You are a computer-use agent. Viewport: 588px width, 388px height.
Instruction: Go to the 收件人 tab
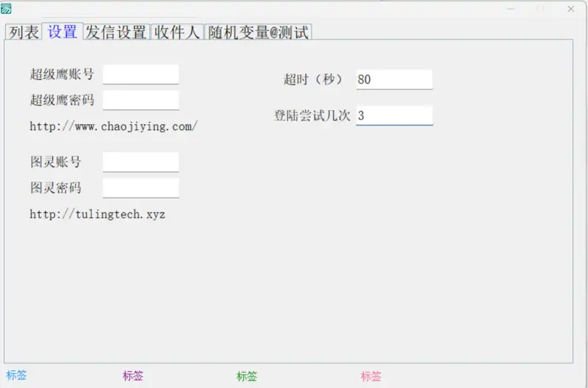click(x=177, y=32)
